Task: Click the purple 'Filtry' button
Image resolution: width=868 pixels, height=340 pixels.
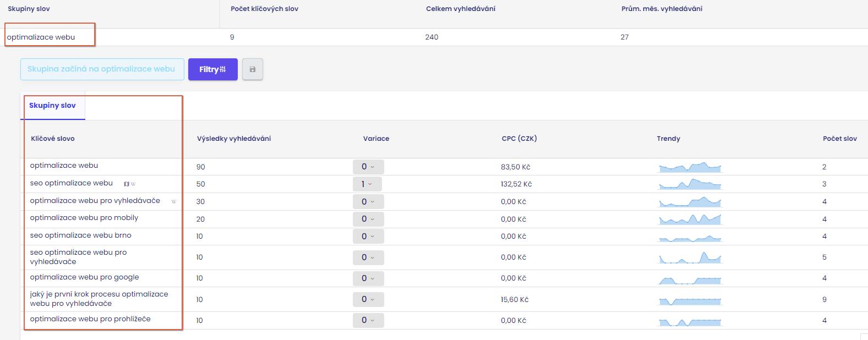Action: tap(212, 69)
